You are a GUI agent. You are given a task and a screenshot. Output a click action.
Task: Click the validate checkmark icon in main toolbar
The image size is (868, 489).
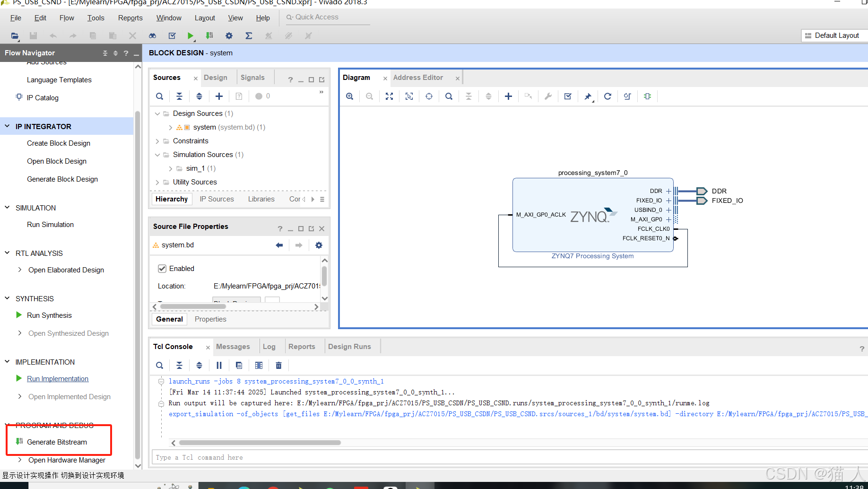point(172,35)
